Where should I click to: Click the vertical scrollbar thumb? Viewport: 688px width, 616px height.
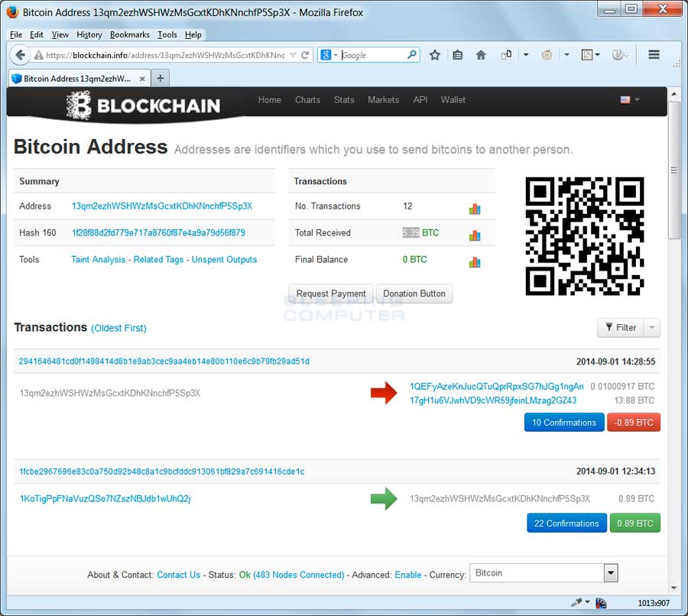point(673,170)
